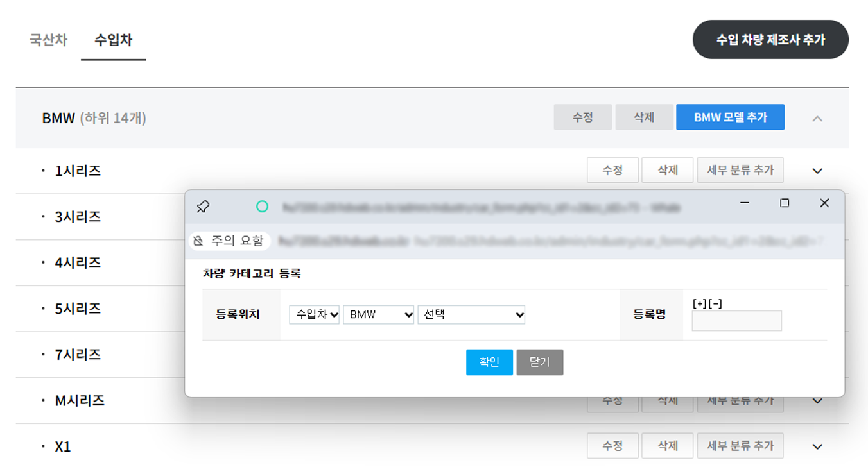Click the 4시리즈 row label
Screen dimensions: 868x467
coord(78,263)
